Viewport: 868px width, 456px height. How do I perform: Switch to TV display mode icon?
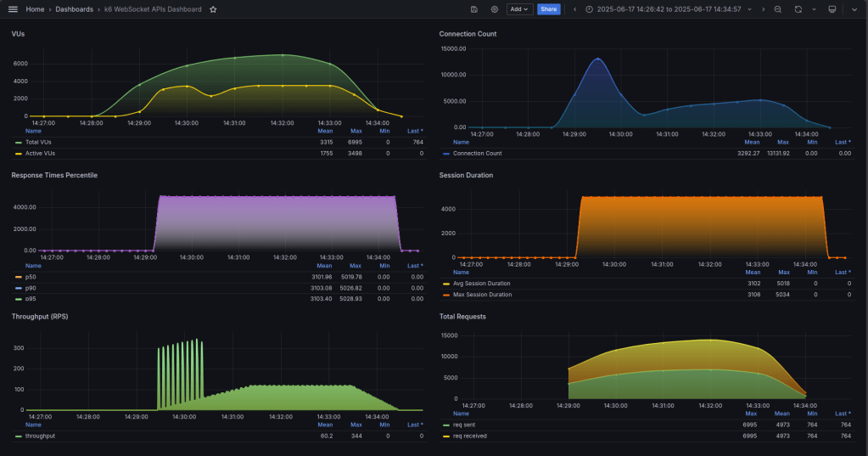[x=832, y=9]
